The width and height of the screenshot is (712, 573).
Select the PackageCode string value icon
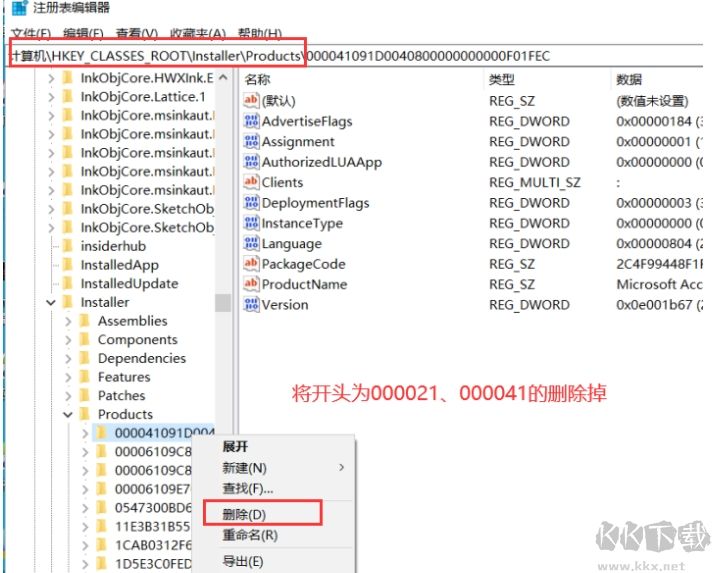coord(251,264)
